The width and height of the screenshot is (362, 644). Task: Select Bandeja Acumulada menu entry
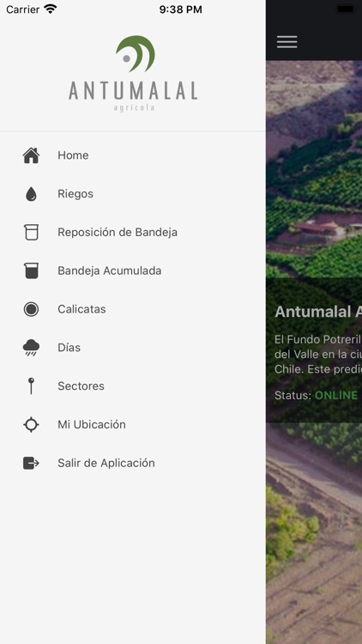click(x=133, y=271)
